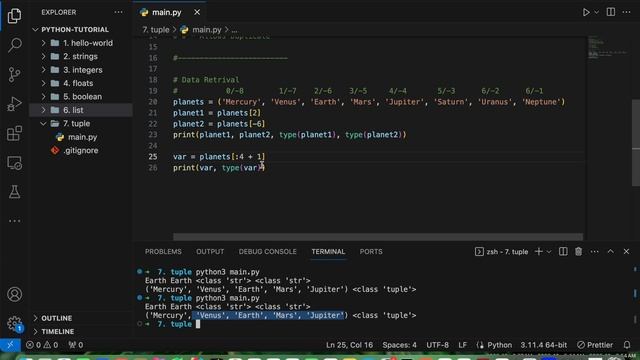640x360 pixels.
Task: Run the Python file
Action: [x=586, y=12]
